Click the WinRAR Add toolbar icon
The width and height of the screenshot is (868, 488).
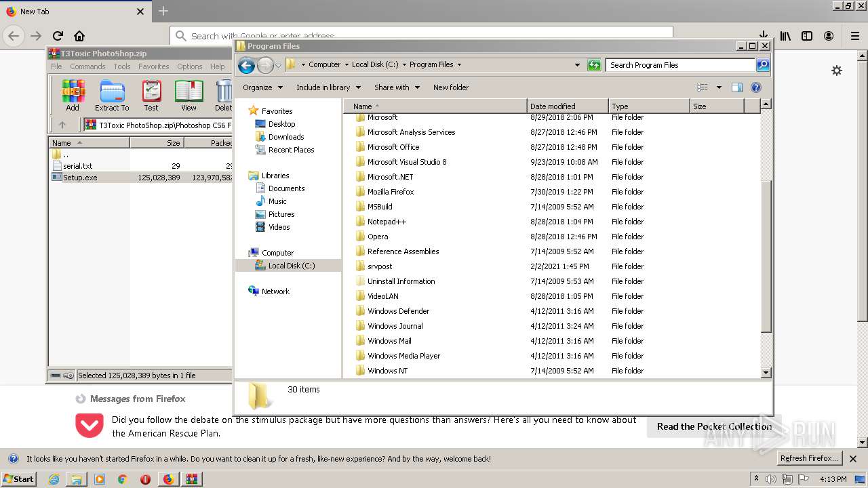tap(73, 96)
